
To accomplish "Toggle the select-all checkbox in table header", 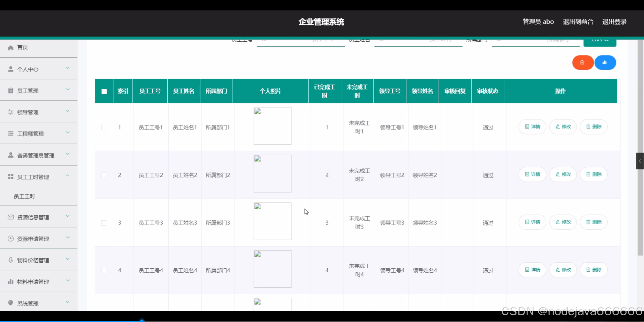I will tap(104, 91).
